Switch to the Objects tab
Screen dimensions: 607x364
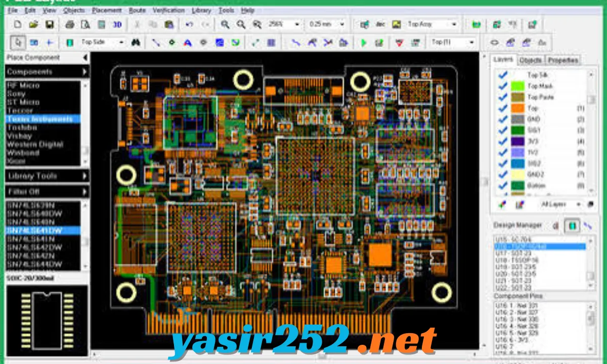click(x=531, y=60)
